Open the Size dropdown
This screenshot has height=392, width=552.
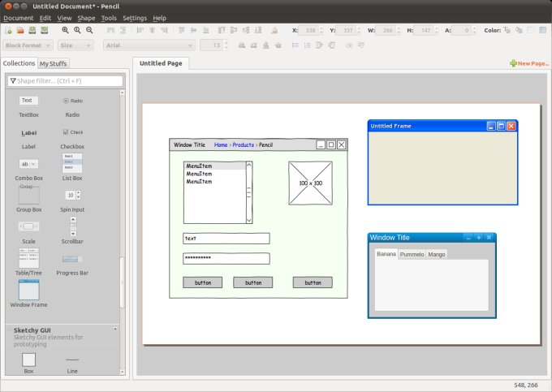[x=75, y=45]
